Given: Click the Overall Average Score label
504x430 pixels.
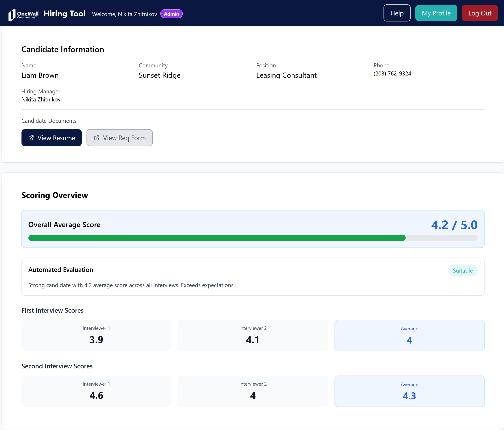Looking at the screenshot, I should [64, 225].
